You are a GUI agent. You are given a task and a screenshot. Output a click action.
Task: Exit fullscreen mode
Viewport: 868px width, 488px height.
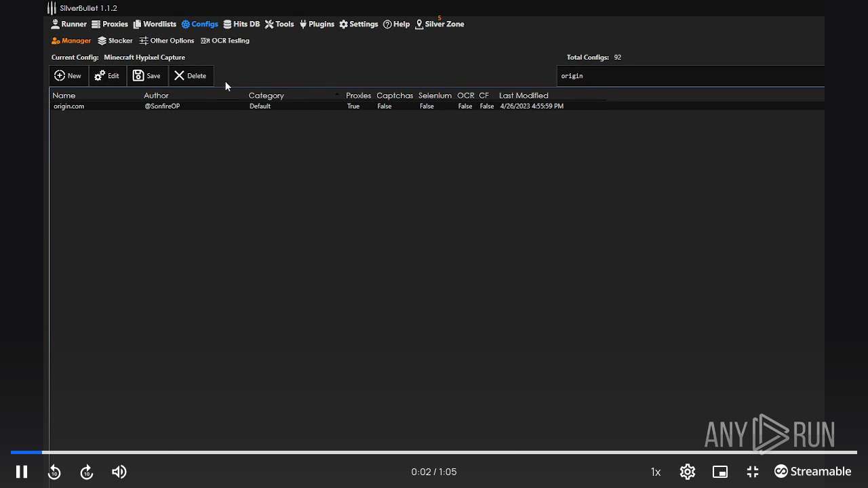tap(753, 472)
